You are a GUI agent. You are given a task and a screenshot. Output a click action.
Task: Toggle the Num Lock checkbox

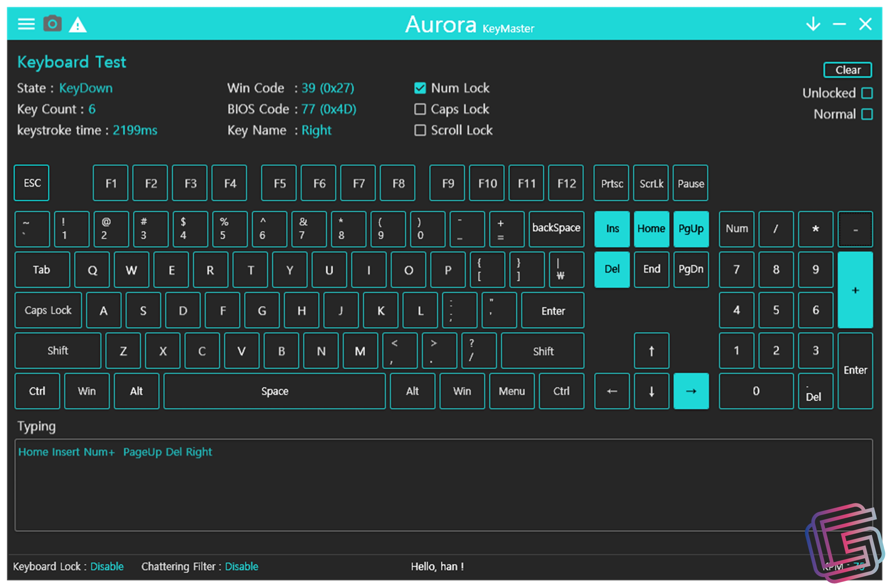click(420, 88)
